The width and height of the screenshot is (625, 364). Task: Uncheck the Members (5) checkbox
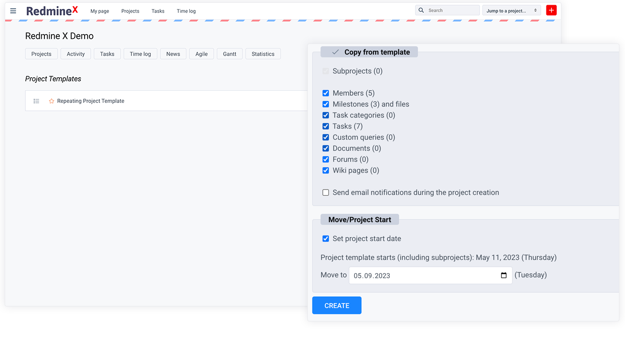click(326, 93)
